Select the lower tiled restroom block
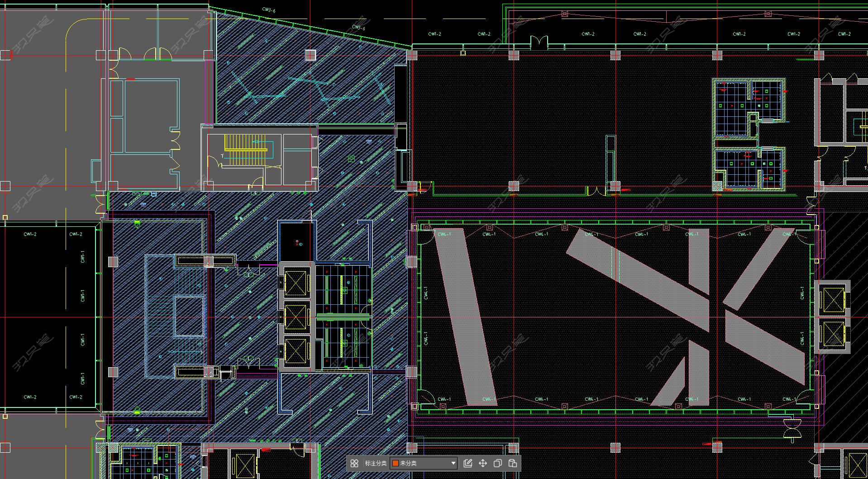 tap(749, 168)
